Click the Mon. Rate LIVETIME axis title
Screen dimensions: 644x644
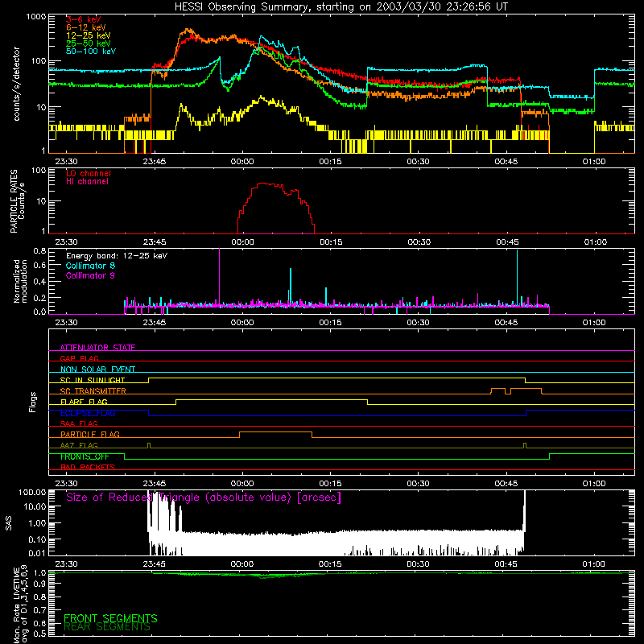(x=20, y=605)
